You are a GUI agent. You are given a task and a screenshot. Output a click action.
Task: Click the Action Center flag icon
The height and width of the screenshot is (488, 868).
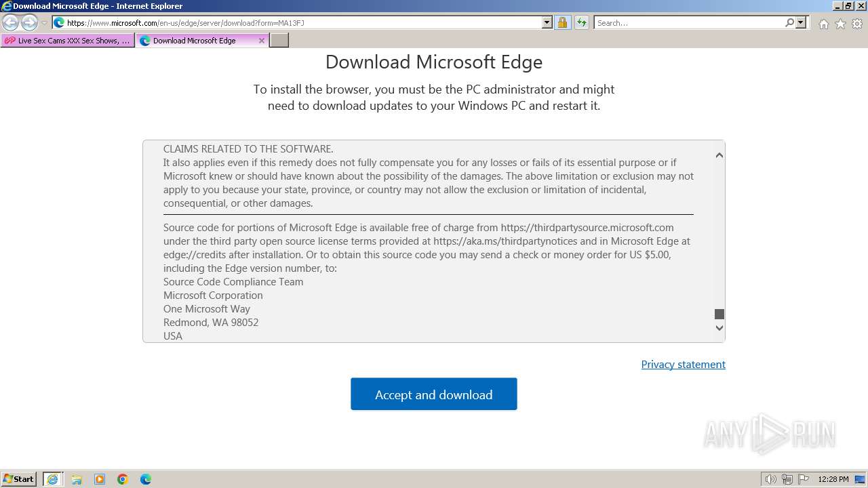804,479
